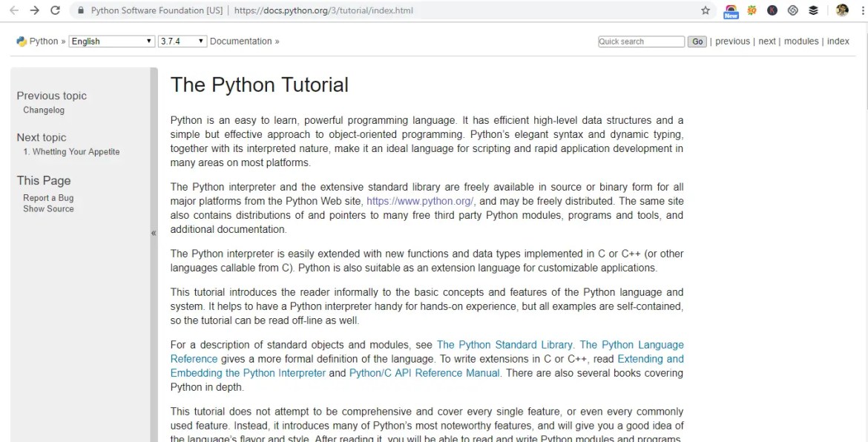Viewport: 868px width, 442px height.
Task: Open https://www.python.org/ link
Action: pos(420,202)
